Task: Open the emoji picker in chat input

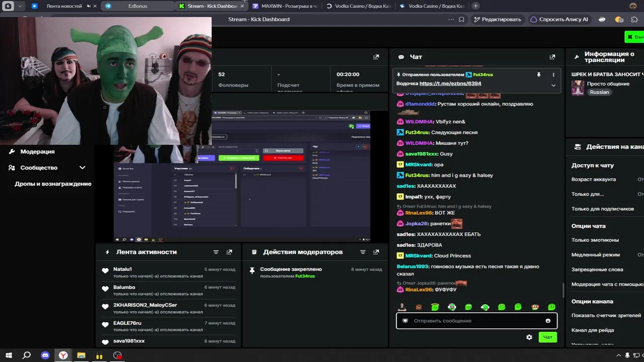Action: pyautogui.click(x=548, y=321)
